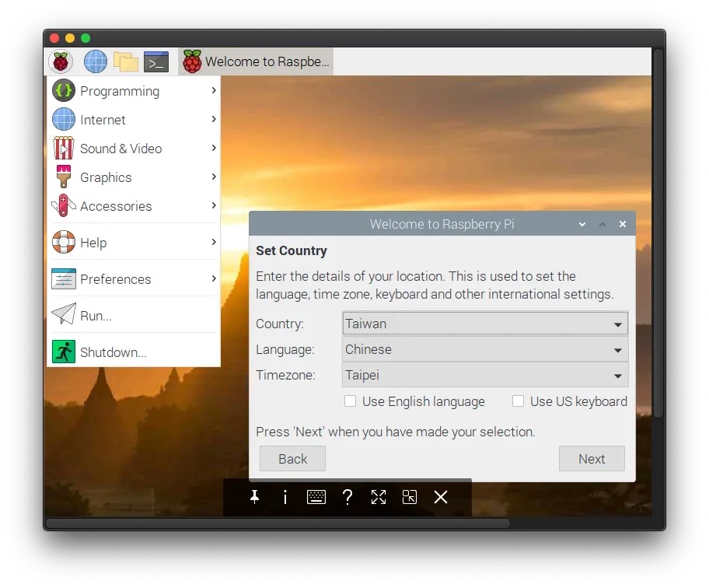This screenshot has height=588, width=709.
Task: Show connection info in VNC toolbar
Action: (285, 497)
